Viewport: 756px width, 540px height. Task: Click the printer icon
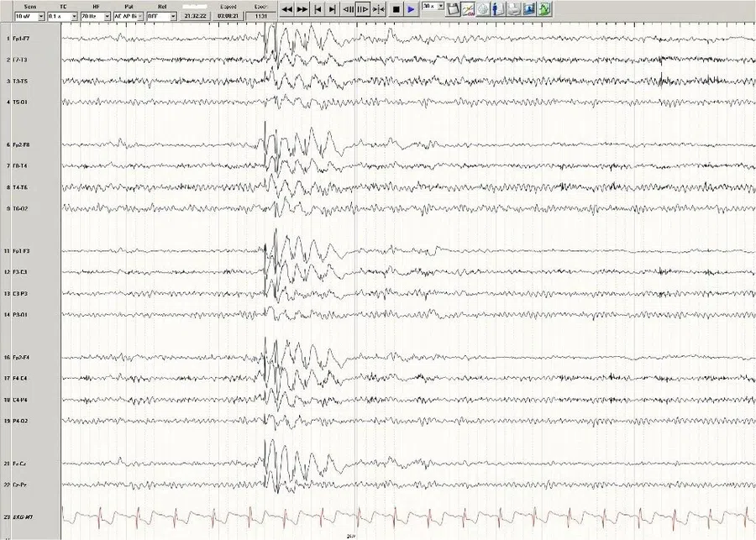(513, 8)
